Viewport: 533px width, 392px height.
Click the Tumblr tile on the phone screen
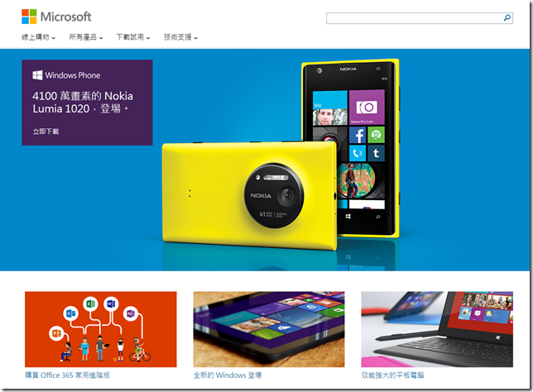pyautogui.click(x=376, y=153)
